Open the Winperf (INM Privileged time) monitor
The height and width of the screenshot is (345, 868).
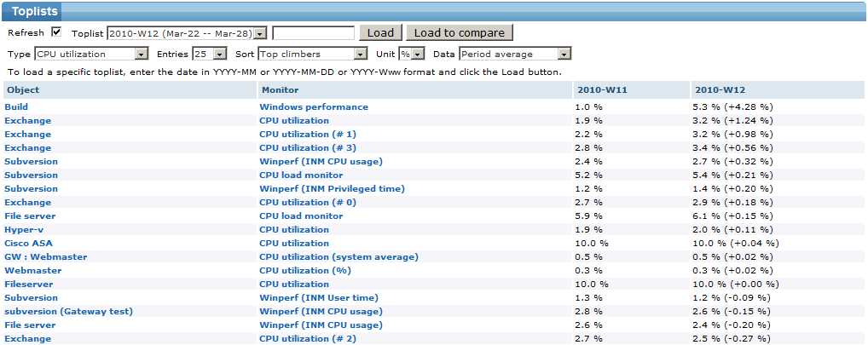pos(333,188)
